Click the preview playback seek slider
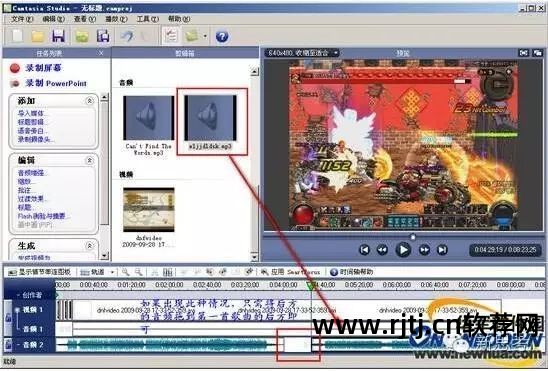The width and height of the screenshot is (548, 371). pyautogui.click(x=403, y=237)
